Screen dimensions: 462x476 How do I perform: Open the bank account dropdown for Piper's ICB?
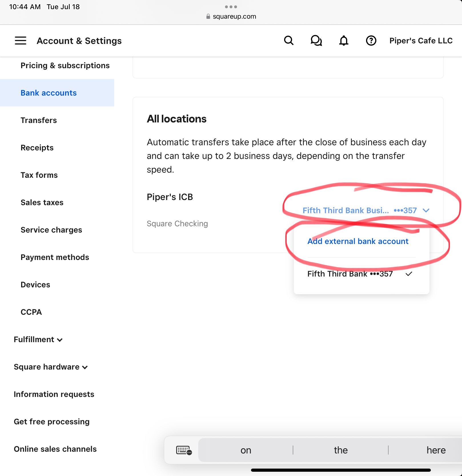coord(426,210)
